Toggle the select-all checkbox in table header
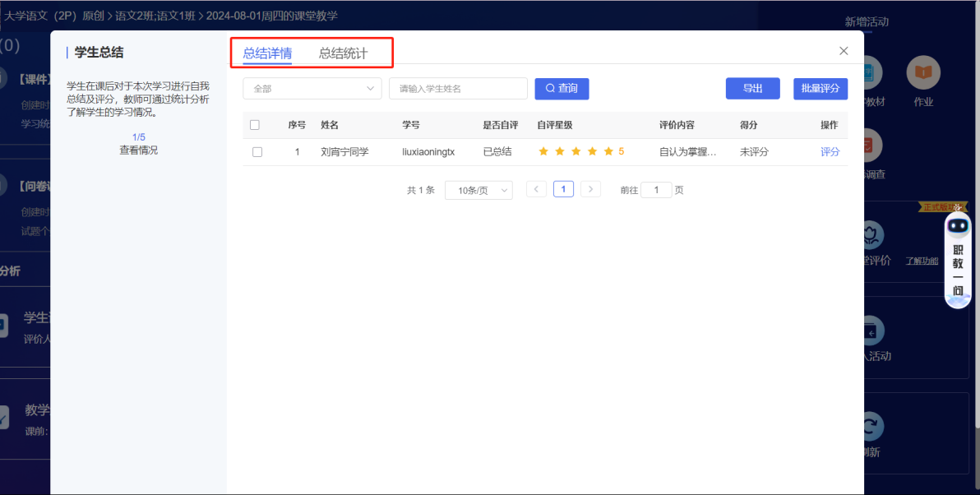Screen dimensions: 980x495 pos(255,124)
